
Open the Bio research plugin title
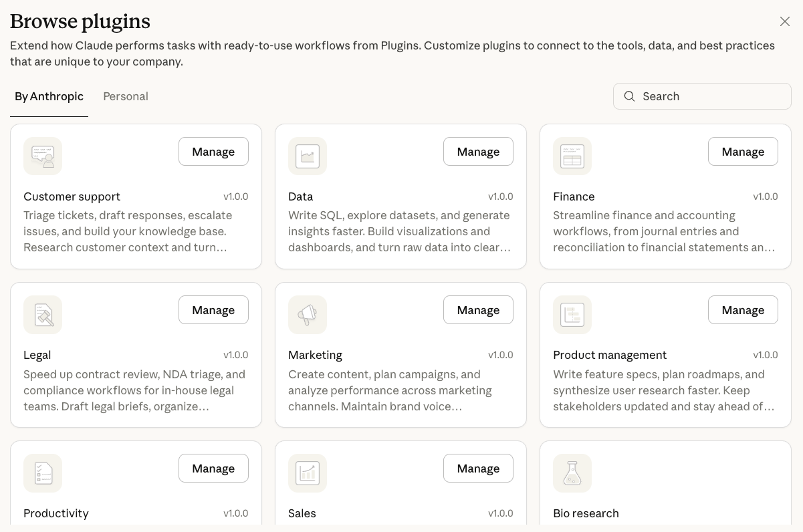pyautogui.click(x=586, y=513)
